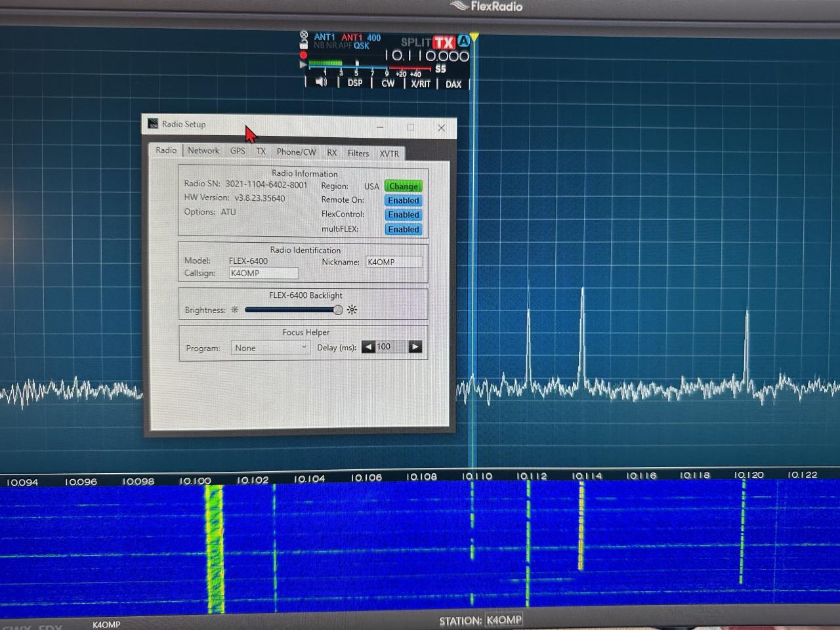Click the Delay value 100 field
The width and height of the screenshot is (840, 630).
pos(392,347)
